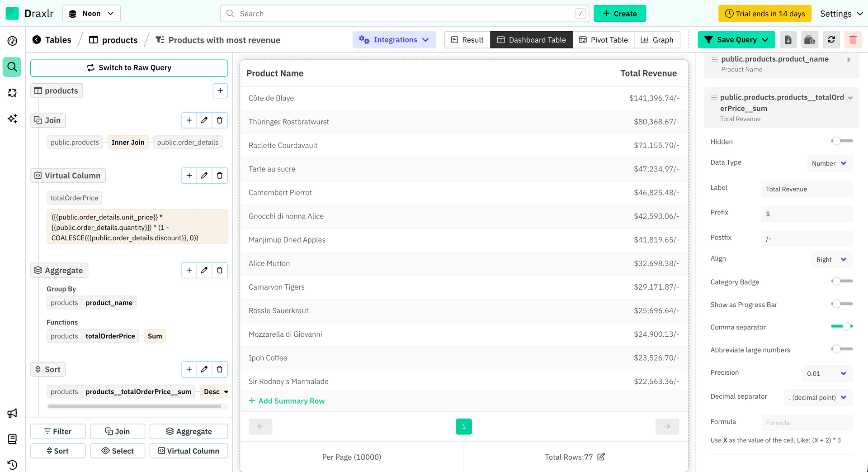Export results using the file download icon
The width and height of the screenshot is (868, 472).
point(788,40)
